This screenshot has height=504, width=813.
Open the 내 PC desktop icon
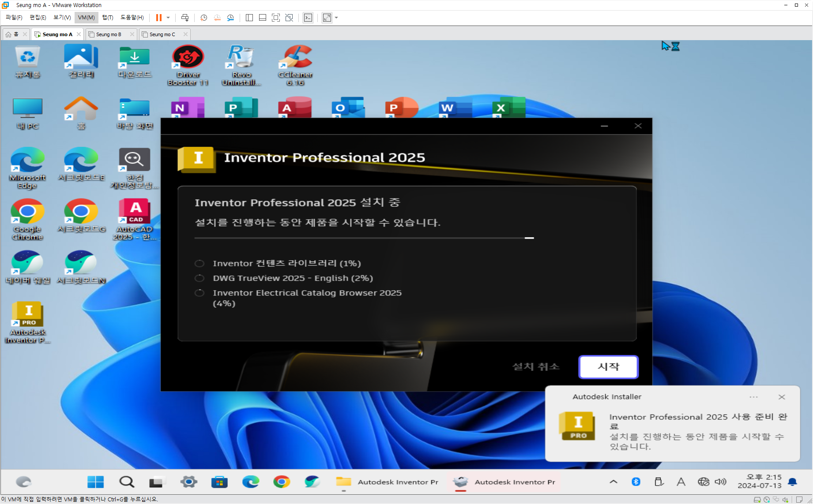click(27, 114)
